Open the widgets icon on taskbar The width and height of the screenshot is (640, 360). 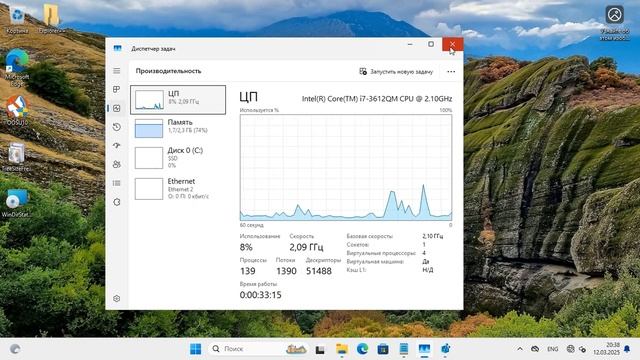pos(15,349)
